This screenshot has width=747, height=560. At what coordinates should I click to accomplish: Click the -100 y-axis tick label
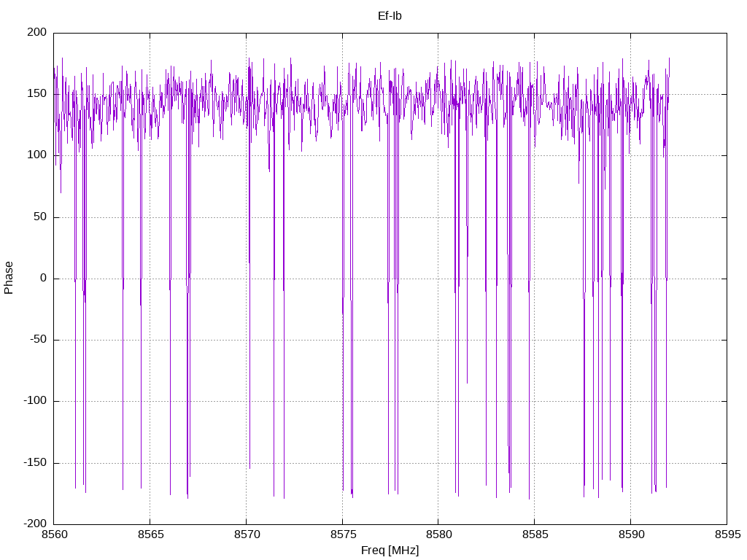[x=35, y=401]
